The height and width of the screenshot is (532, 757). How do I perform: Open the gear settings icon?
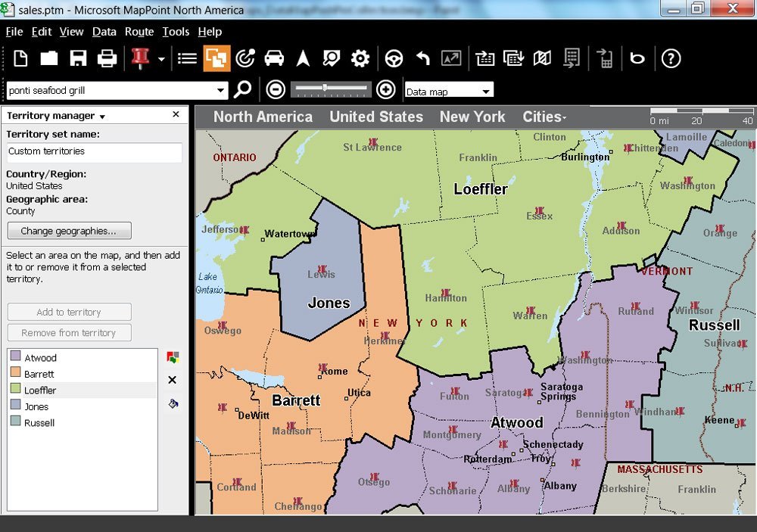(360, 58)
